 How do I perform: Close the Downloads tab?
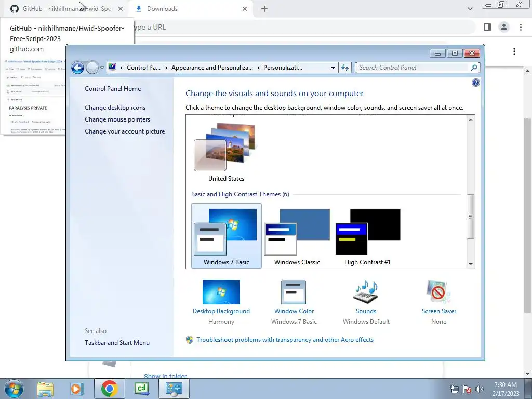[245, 9]
